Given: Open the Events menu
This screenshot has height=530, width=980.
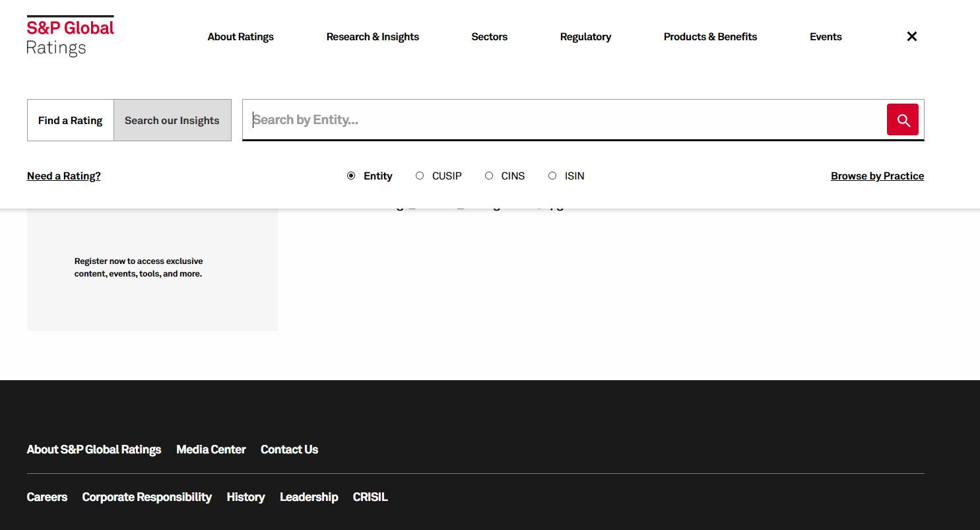Looking at the screenshot, I should tap(826, 37).
